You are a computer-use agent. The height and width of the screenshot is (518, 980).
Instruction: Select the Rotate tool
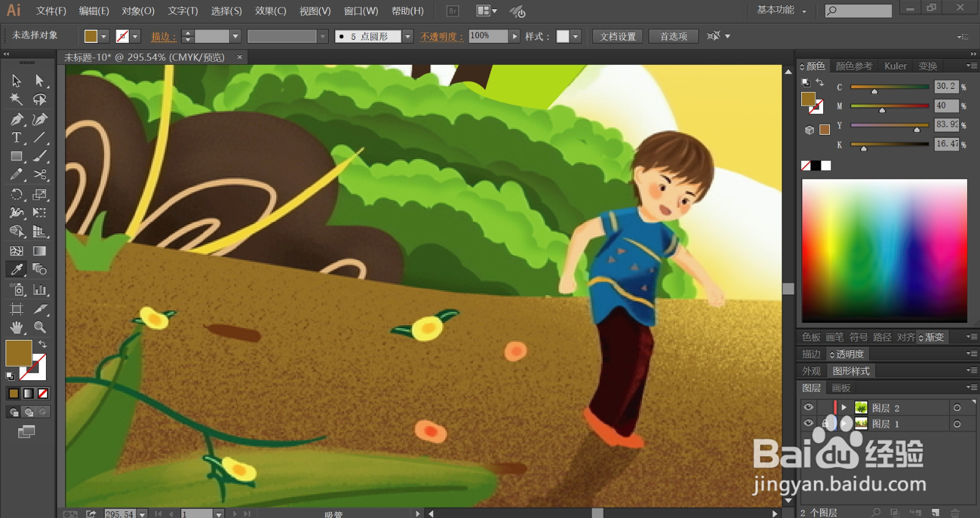coord(17,195)
